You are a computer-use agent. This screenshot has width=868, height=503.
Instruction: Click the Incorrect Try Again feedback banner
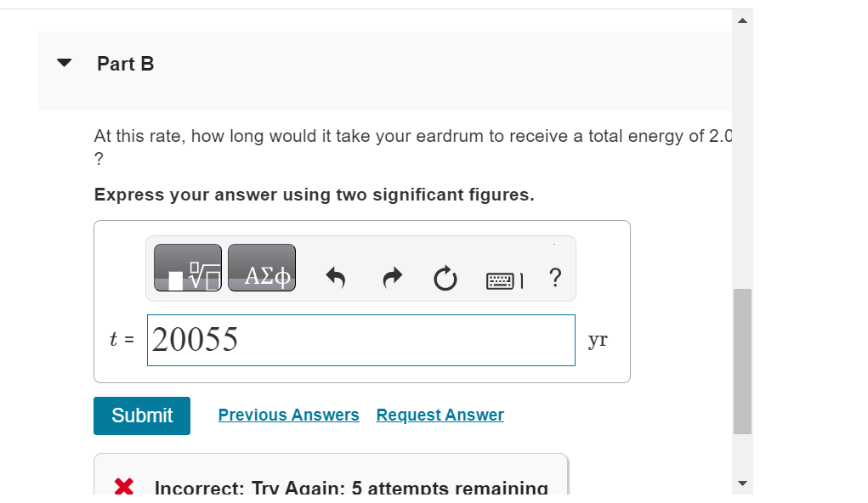coord(349,486)
